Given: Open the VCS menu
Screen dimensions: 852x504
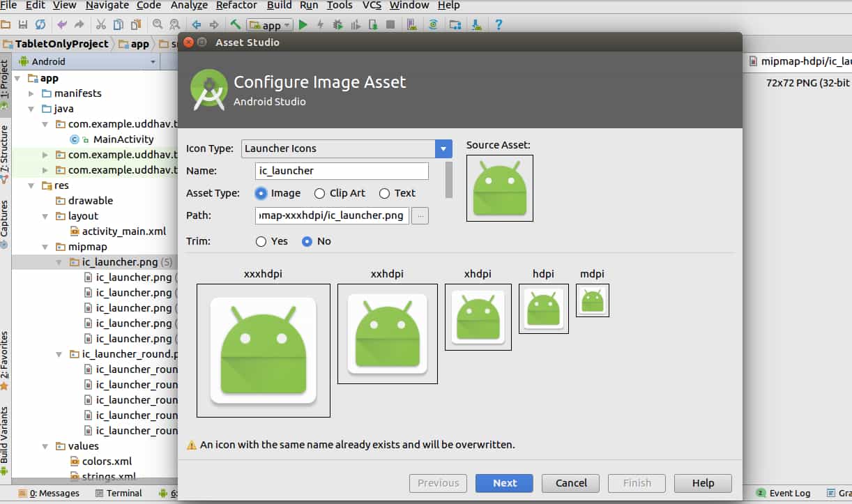Looking at the screenshot, I should pos(372,5).
